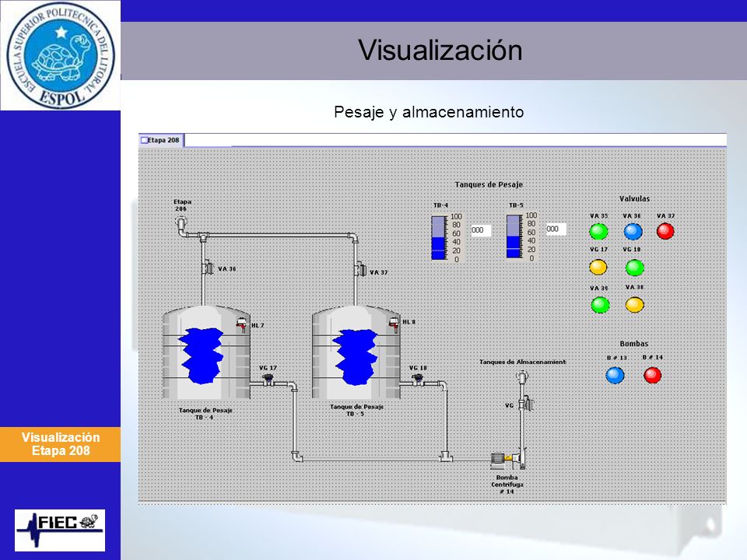This screenshot has height=560, width=747.
Task: Click the Etapa 206 inlet pipe elbow
Action: (x=181, y=226)
